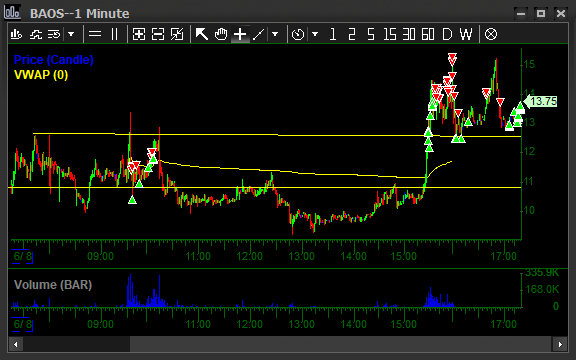Click the zoom reset diagonal-box icon
The width and height of the screenshot is (576, 360).
[177, 35]
